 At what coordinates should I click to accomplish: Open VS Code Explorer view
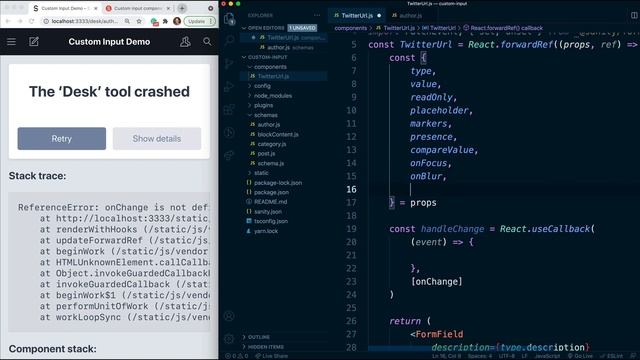(x=229, y=18)
